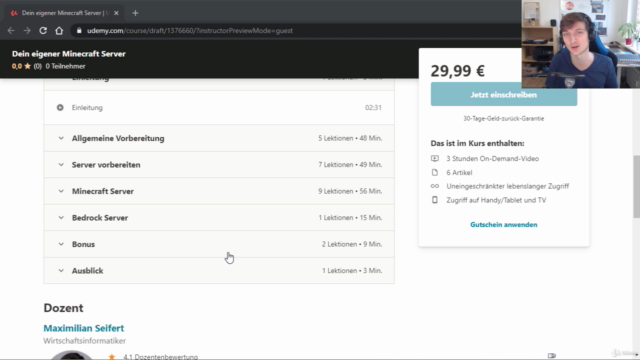Click the infinity icon for lebenslanger Zugriff
Image resolution: width=640 pixels, height=360 pixels.
coord(435,186)
